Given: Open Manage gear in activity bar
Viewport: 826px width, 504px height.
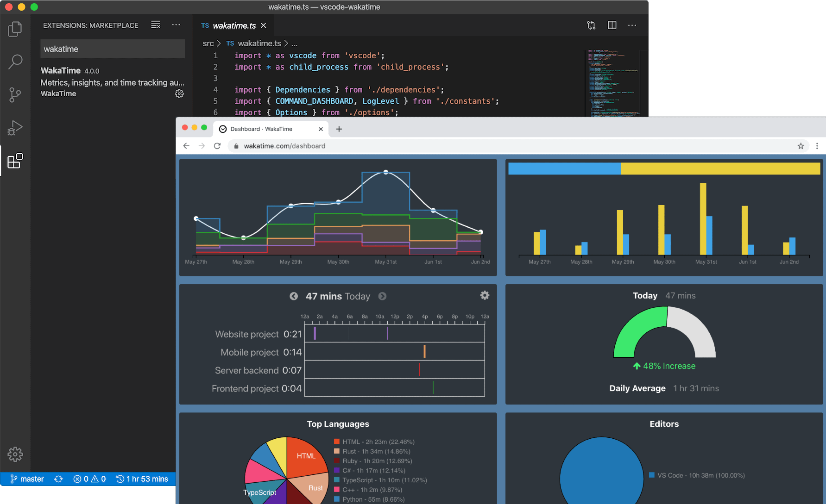Looking at the screenshot, I should coord(15,454).
